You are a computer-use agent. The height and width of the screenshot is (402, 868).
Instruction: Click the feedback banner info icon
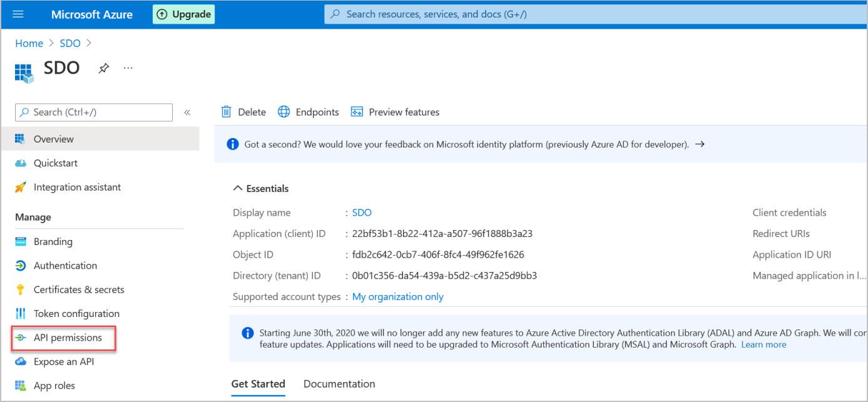(x=233, y=144)
